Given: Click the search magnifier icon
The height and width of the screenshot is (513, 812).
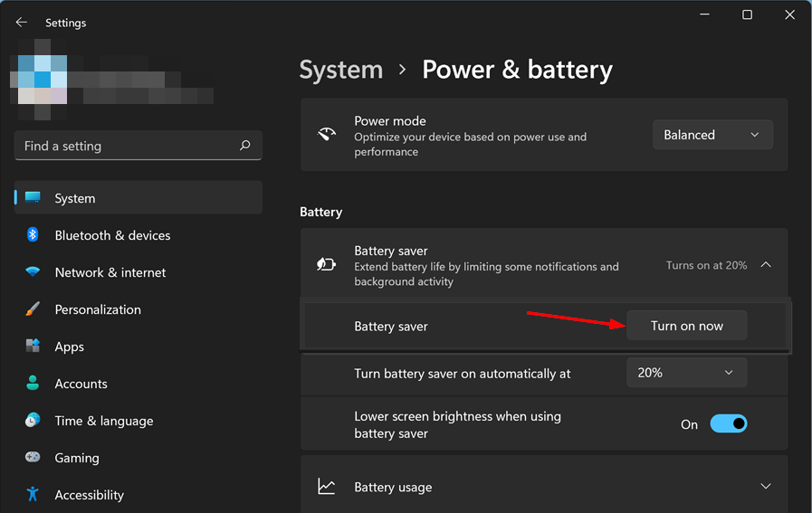Looking at the screenshot, I should coord(245,146).
